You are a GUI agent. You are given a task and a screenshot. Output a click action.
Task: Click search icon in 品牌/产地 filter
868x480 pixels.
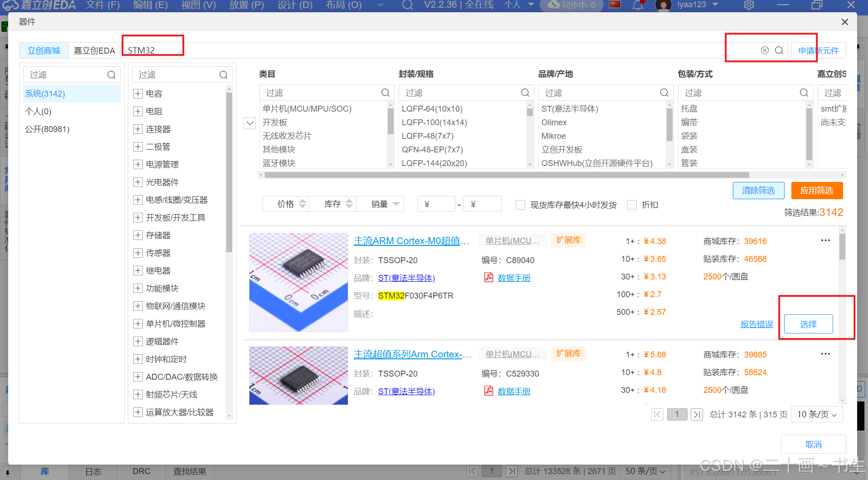664,93
